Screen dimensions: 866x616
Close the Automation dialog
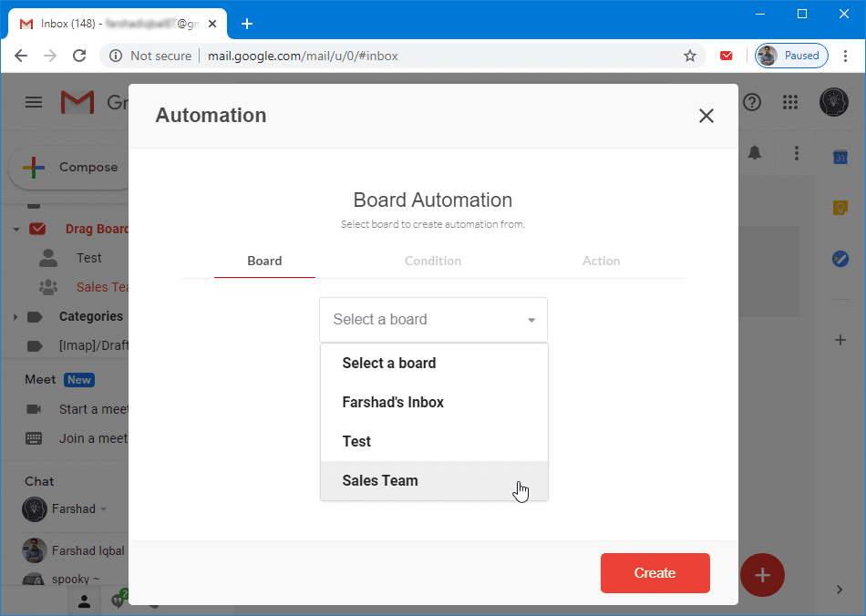pyautogui.click(x=706, y=116)
